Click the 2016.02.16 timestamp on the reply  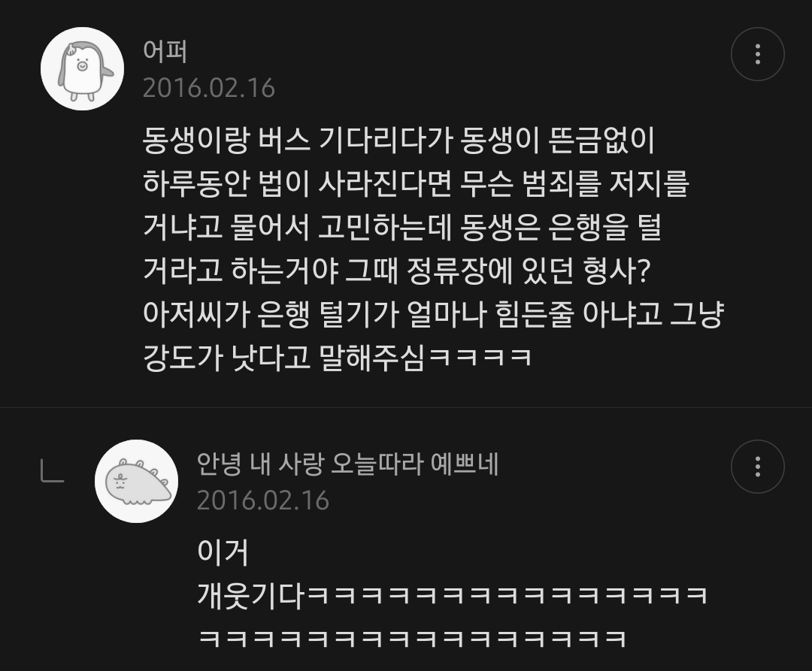(x=263, y=500)
